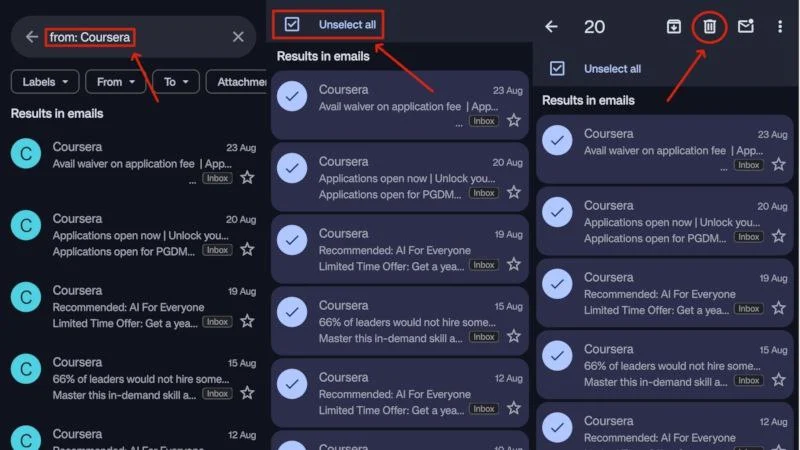Middle screen: deselect the 20 Aug email checkmark
800x450 pixels.
292,168
